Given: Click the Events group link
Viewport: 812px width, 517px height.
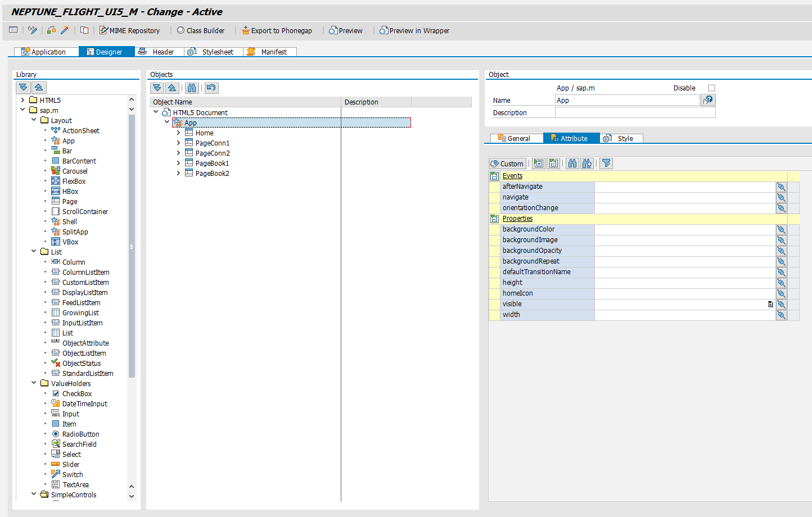Looking at the screenshot, I should 512,176.
